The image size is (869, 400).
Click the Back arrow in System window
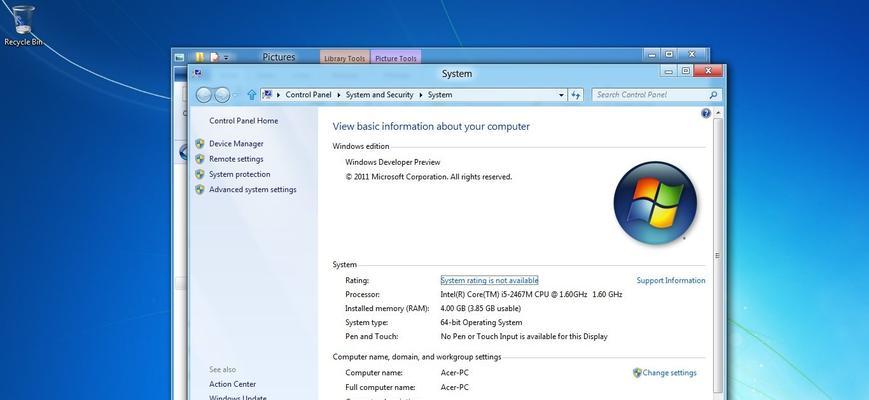click(204, 95)
